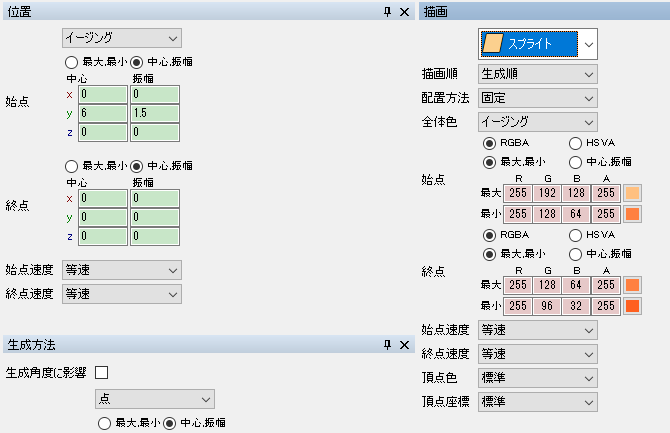Select RGBA radio for 始点 color
670x433 pixels.
[489, 143]
